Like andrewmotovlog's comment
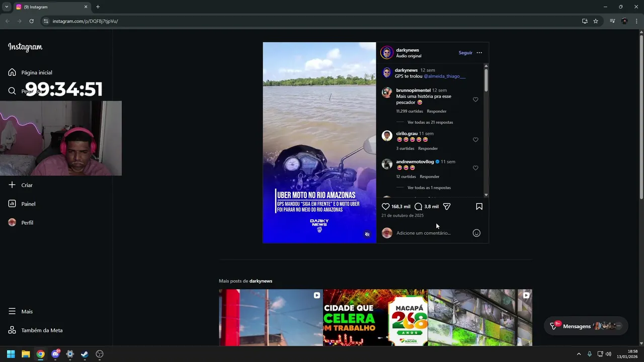This screenshot has height=362, width=644. point(475,168)
